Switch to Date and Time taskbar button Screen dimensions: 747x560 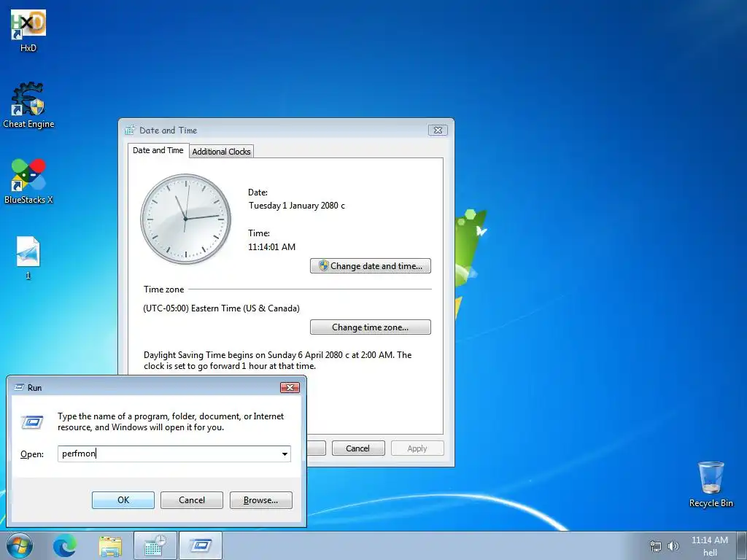[155, 545]
